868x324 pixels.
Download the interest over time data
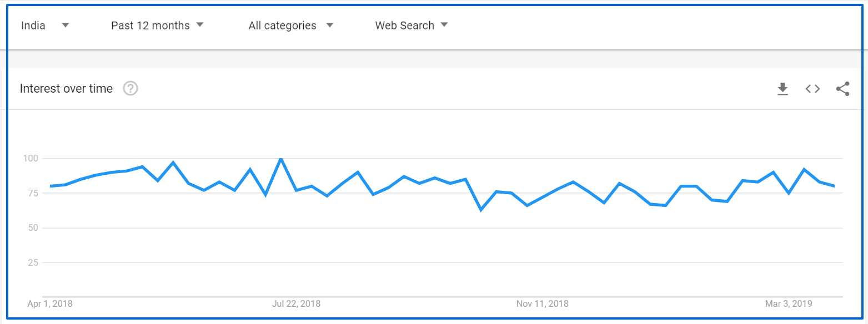(782, 89)
